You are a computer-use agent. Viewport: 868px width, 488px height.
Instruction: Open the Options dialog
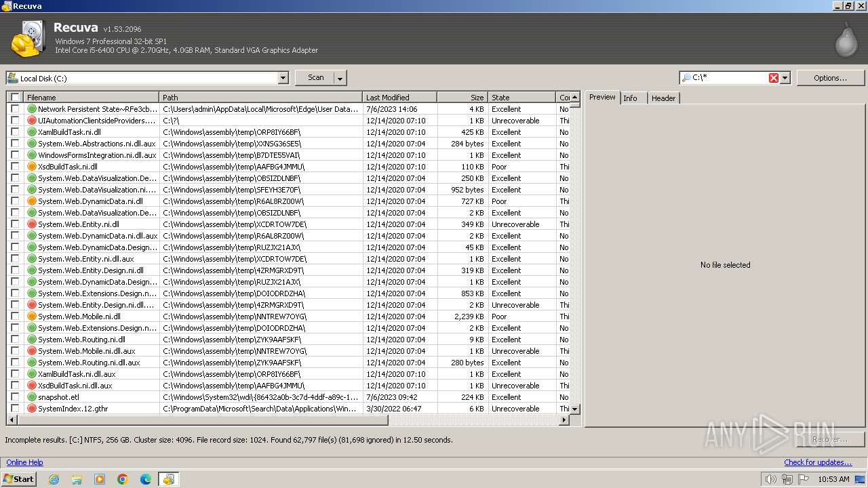(x=831, y=78)
